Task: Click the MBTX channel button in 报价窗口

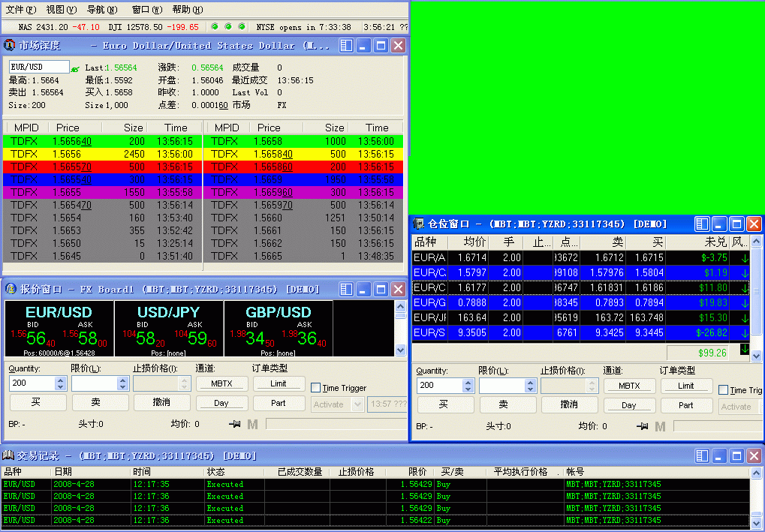Action: [222, 383]
